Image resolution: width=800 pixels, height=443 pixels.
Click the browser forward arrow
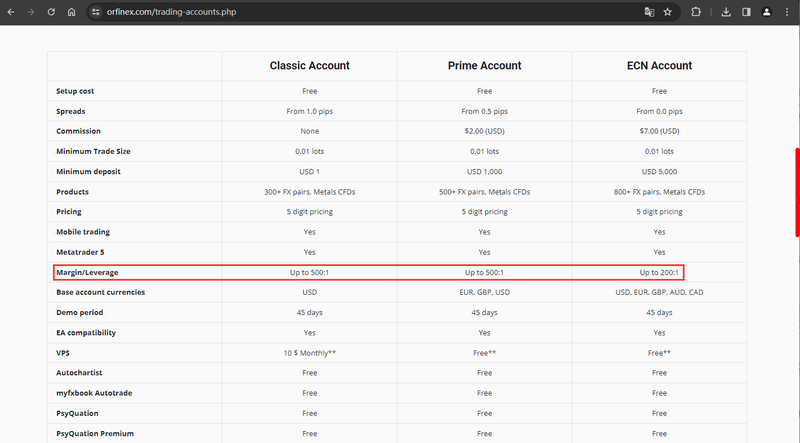[x=31, y=12]
